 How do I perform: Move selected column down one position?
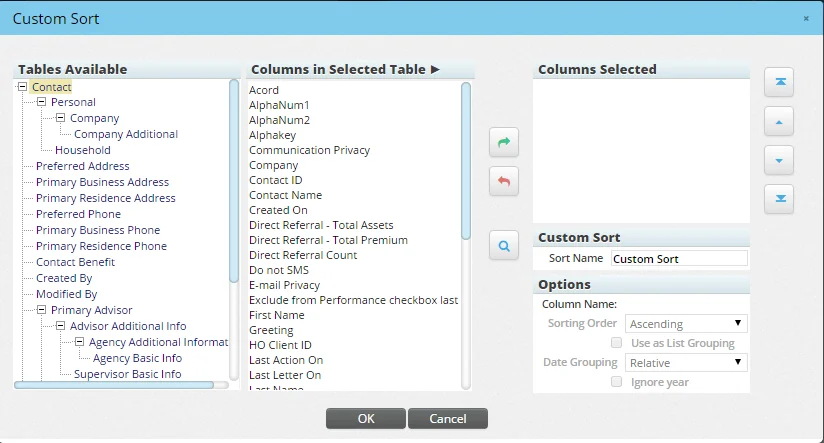(778, 160)
